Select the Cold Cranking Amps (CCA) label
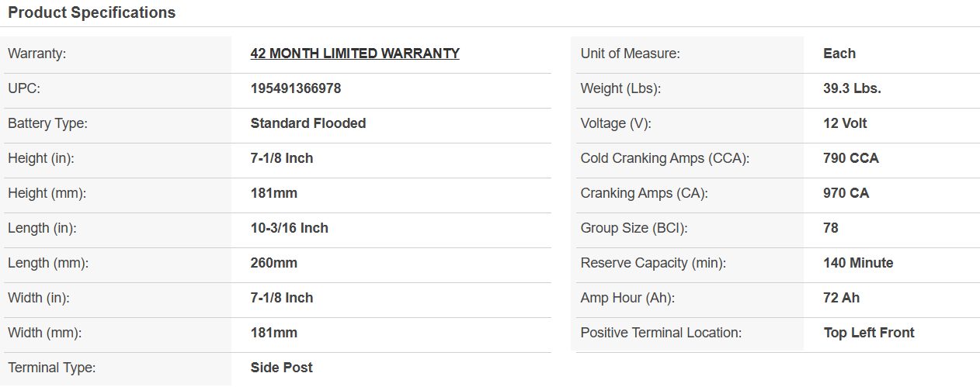Screen dimensions: 980x387 [664, 158]
